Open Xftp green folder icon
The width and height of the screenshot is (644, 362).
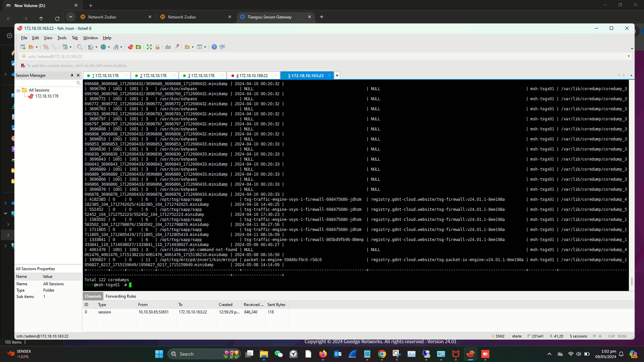click(139, 47)
